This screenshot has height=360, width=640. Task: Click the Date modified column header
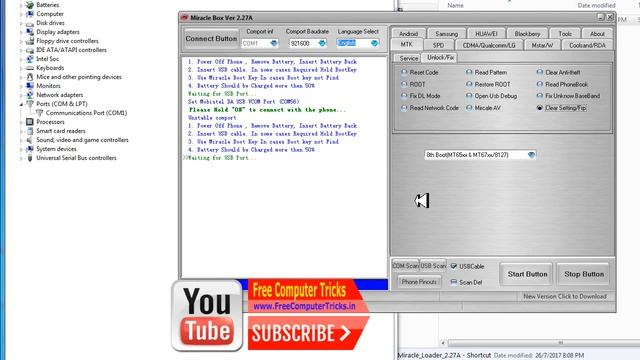(x=596, y=5)
